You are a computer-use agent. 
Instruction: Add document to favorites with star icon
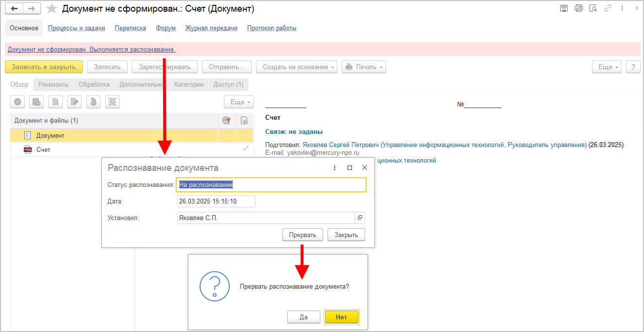tap(52, 9)
